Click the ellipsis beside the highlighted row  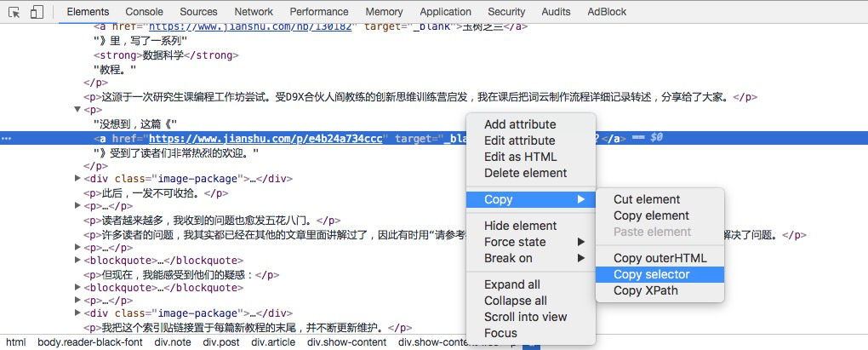[x=7, y=138]
